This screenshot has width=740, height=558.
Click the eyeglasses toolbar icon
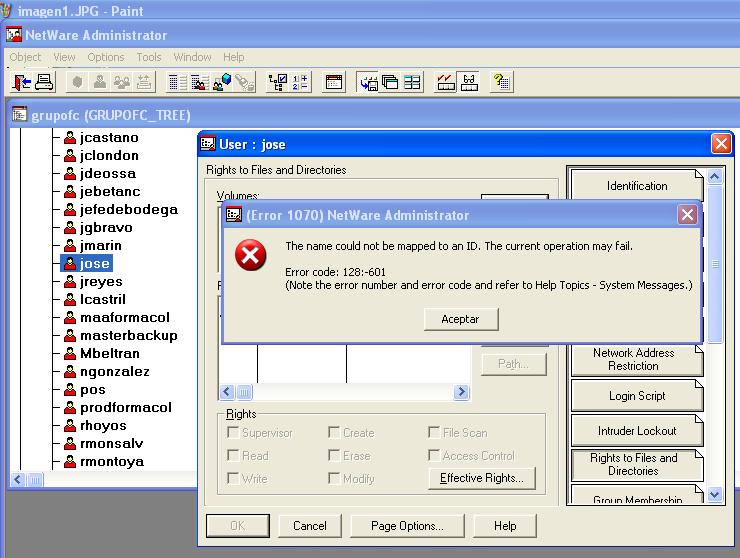click(469, 82)
